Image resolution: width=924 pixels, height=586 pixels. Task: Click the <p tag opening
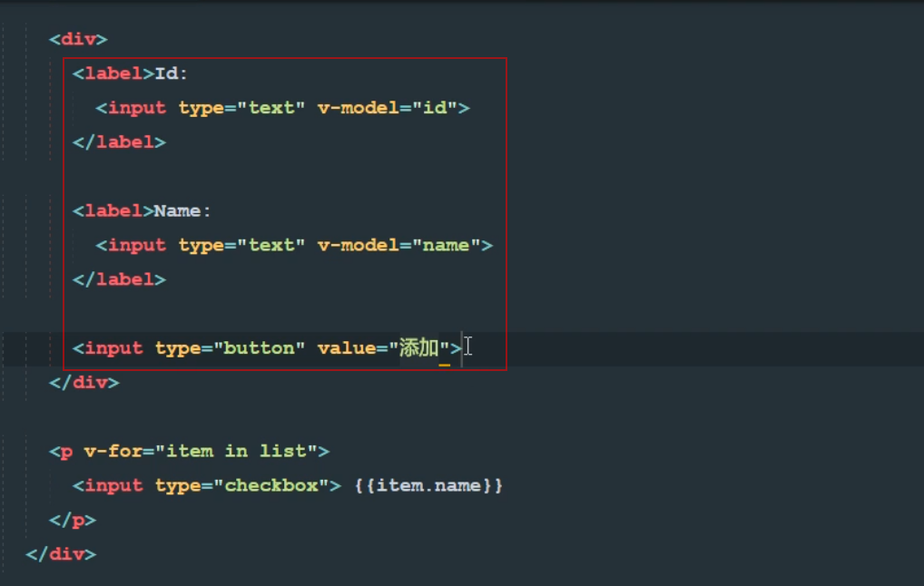[61, 452]
